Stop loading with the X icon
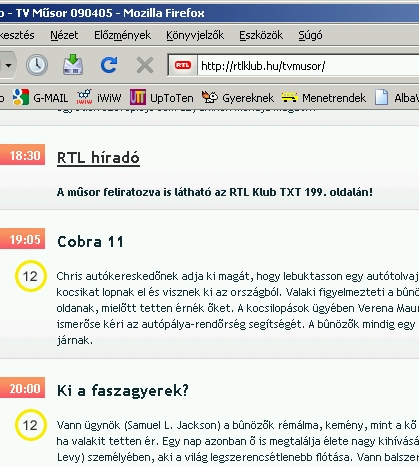Image resolution: width=419 pixels, height=466 pixels. pos(145,65)
